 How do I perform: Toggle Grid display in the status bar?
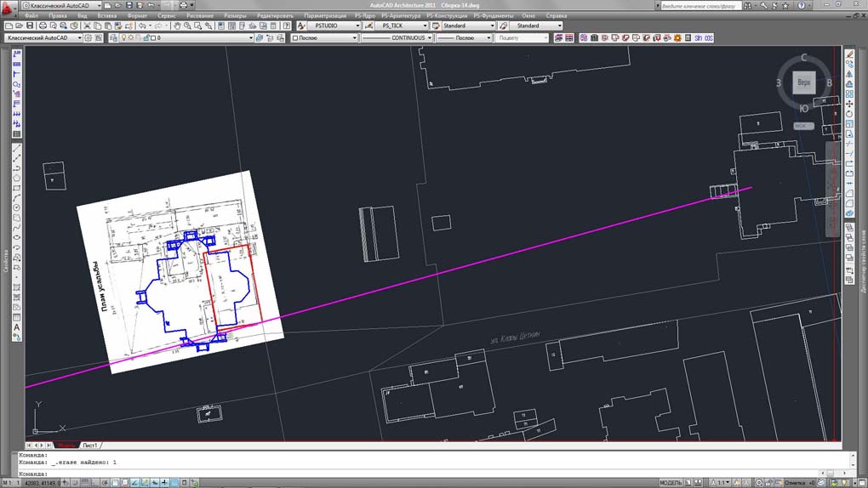pos(83,483)
